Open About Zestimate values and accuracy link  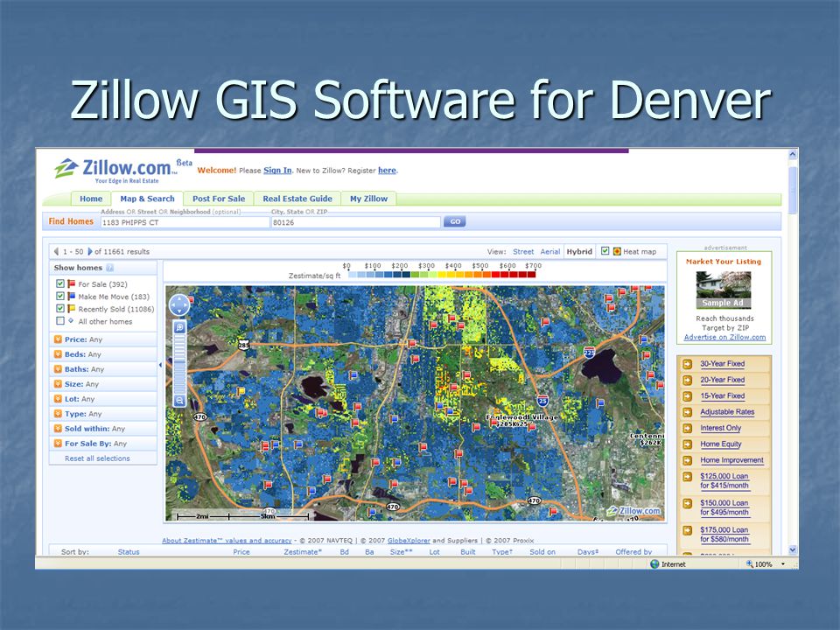pos(227,541)
